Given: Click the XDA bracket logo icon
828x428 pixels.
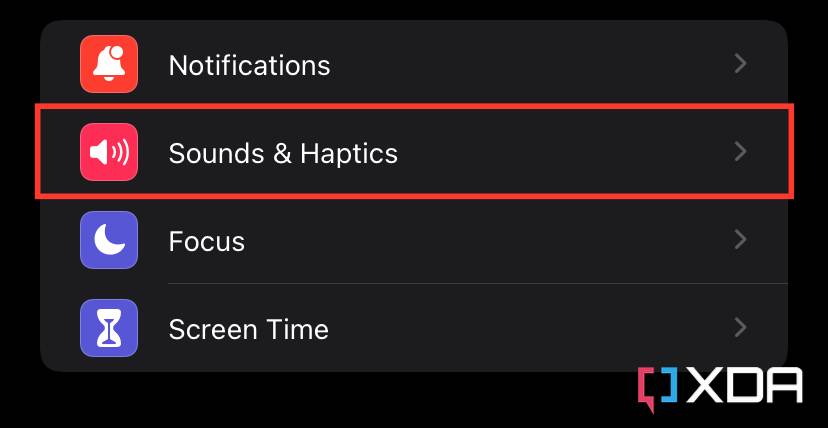Looking at the screenshot, I should 658,388.
